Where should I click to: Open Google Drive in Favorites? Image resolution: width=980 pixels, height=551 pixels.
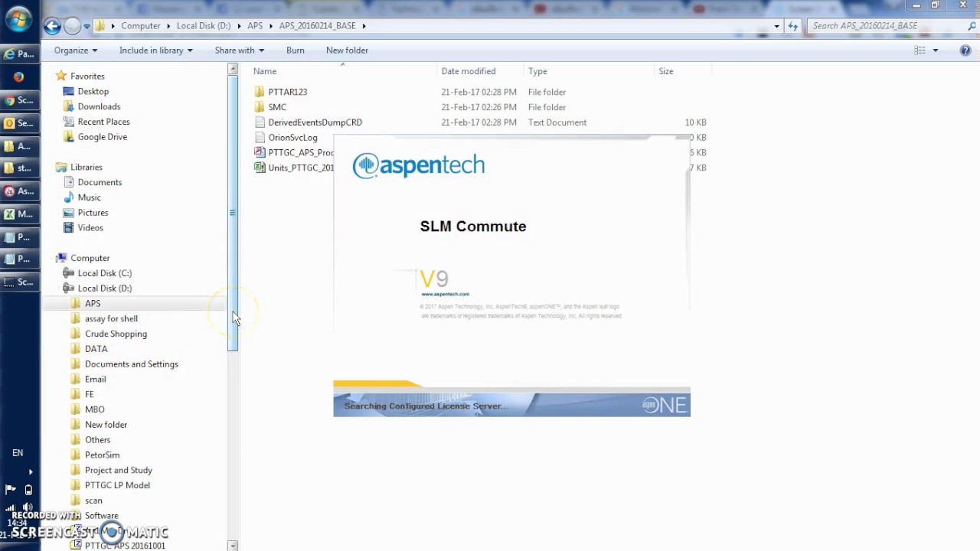pyautogui.click(x=102, y=137)
